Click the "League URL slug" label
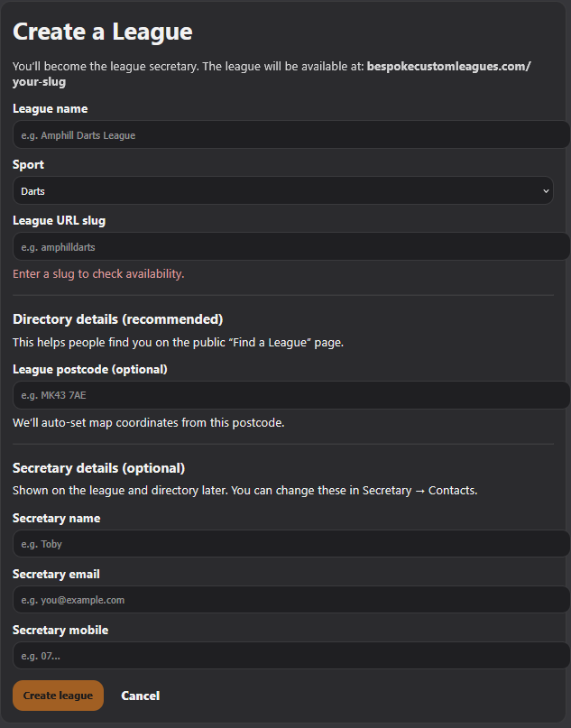571x728 pixels. pyautogui.click(x=60, y=221)
